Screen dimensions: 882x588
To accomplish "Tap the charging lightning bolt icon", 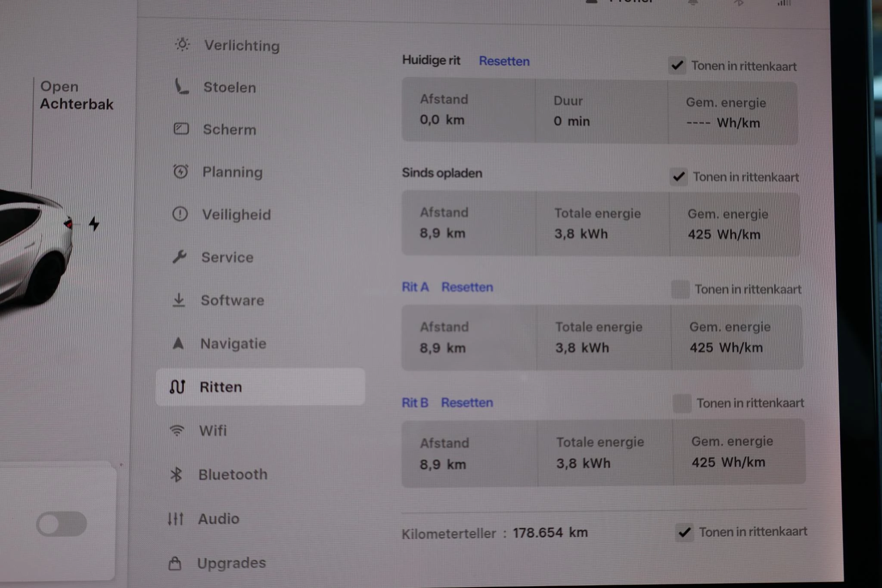I will click(x=94, y=224).
